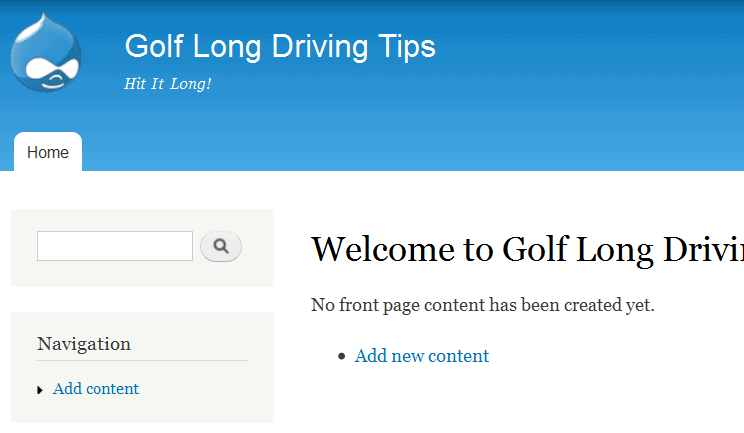The width and height of the screenshot is (744, 433).
Task: Click the bullet before Add new content
Action: (x=342, y=356)
